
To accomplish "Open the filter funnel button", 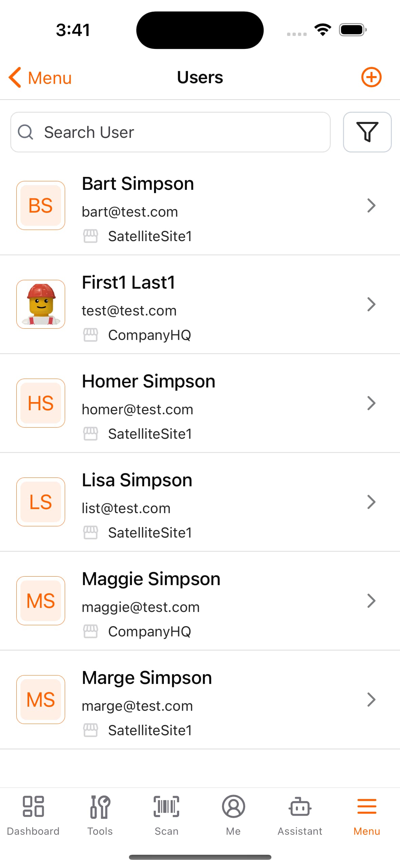I will pyautogui.click(x=367, y=132).
